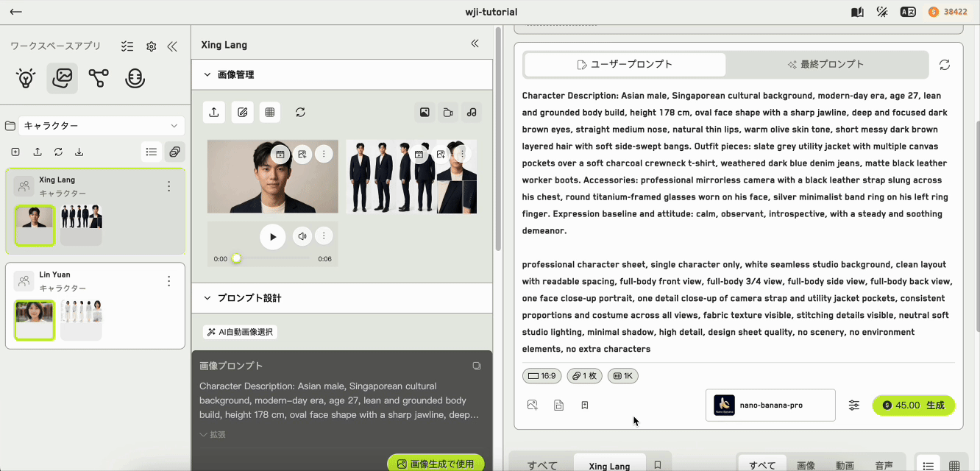Change the 16:9 aspect ratio setting
This screenshot has width=980, height=471.
pos(542,376)
